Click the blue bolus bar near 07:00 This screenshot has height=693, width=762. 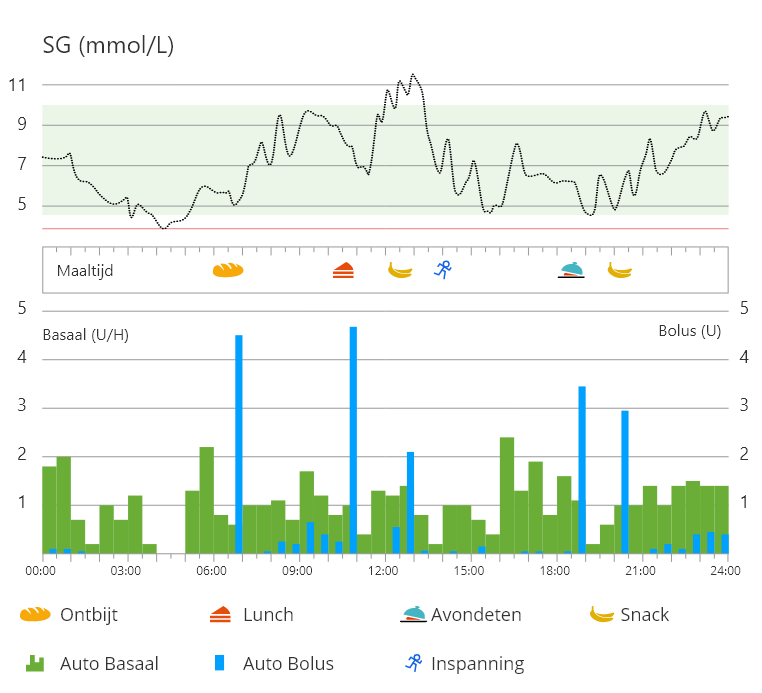239,444
